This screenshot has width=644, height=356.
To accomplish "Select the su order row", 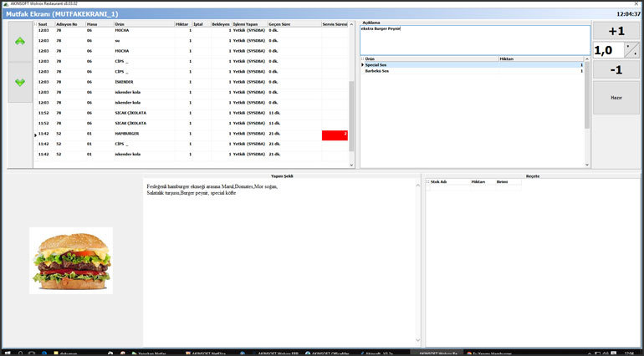I will (191, 41).
